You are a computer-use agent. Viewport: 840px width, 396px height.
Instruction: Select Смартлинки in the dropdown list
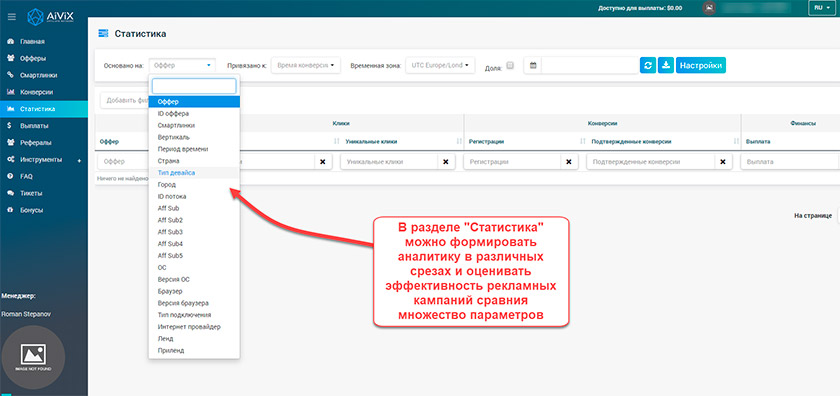(194, 125)
